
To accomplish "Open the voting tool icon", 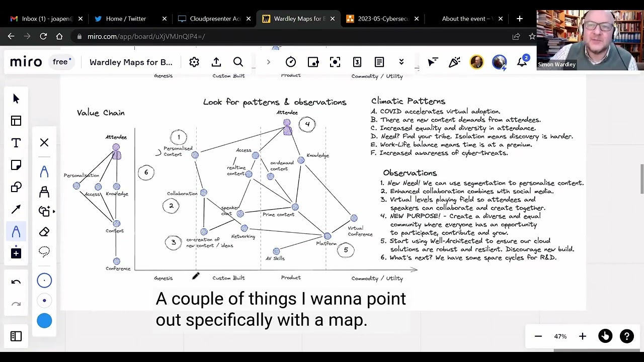I will pos(313,62).
